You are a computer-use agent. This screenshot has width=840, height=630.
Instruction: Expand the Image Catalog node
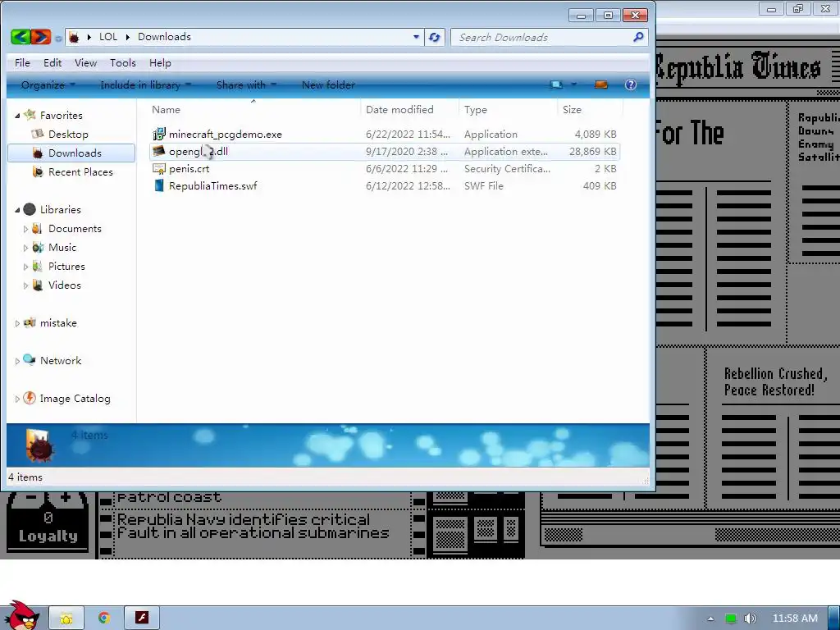pos(17,399)
